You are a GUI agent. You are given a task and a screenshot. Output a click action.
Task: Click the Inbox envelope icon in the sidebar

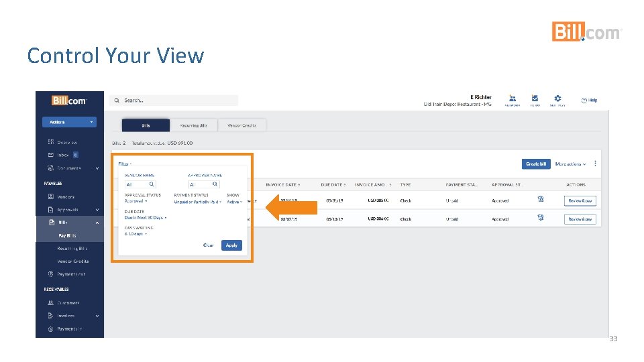click(51, 155)
